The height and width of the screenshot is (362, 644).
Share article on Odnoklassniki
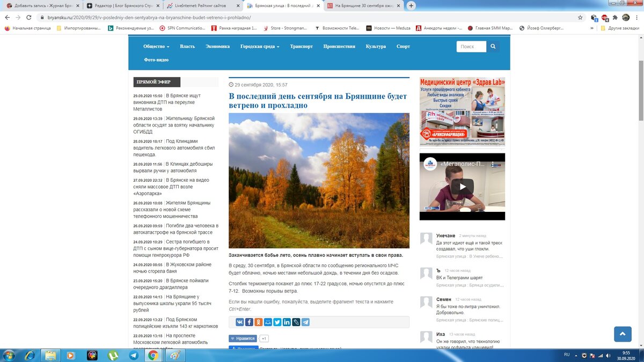(x=259, y=322)
